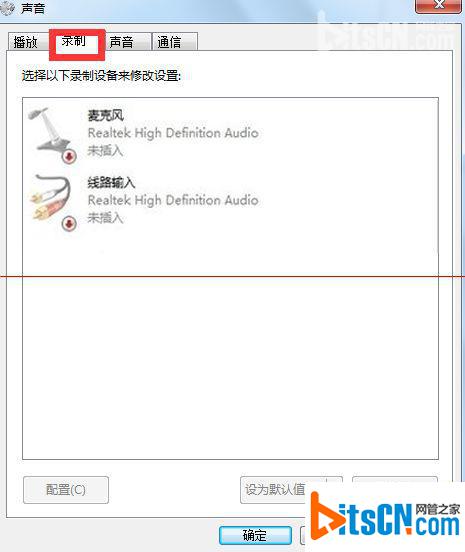Click the red unplugged badge on microphone icon
The image size is (465, 552).
coord(69,156)
